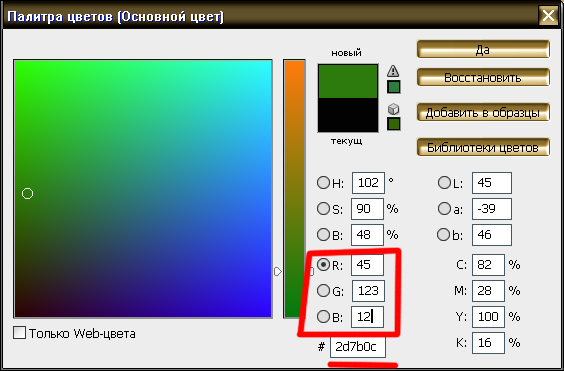
Task: Select the Lab b radio button
Action: (444, 234)
